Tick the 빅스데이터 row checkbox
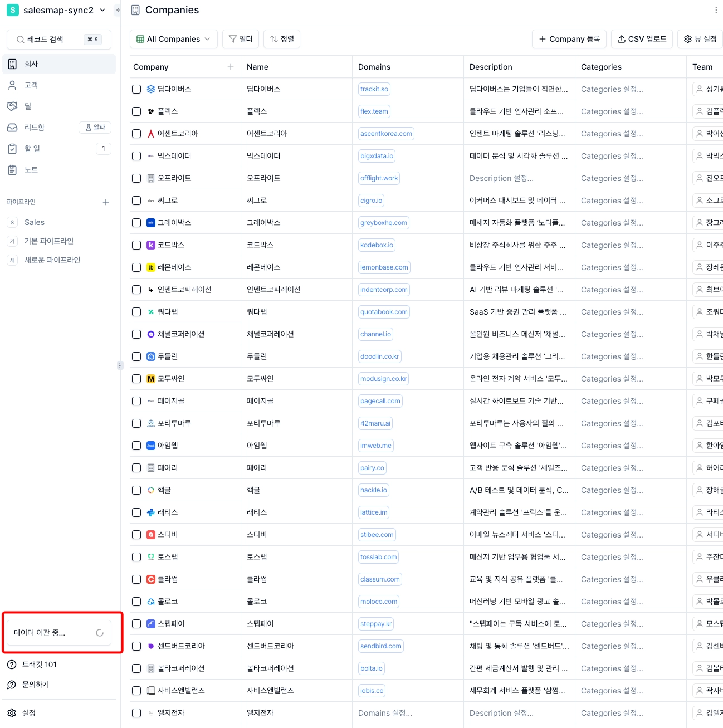This screenshot has width=723, height=728. pyautogui.click(x=136, y=156)
